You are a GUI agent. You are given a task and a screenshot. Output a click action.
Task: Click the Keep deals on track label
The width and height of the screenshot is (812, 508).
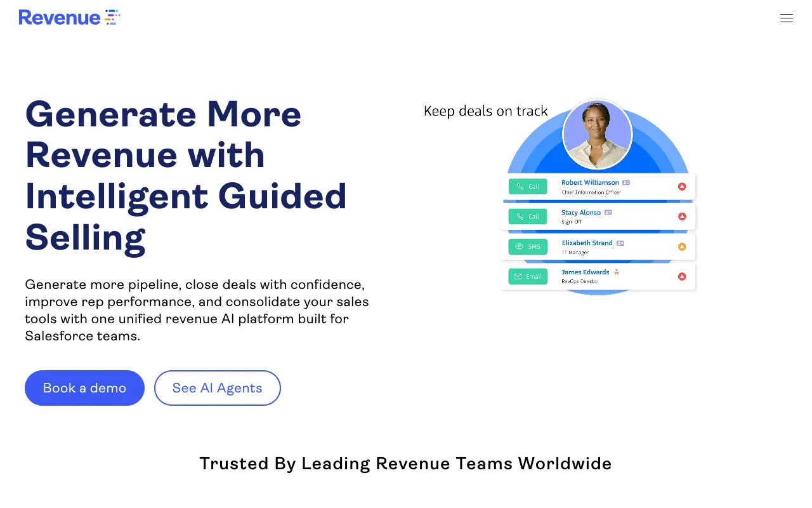click(x=485, y=111)
